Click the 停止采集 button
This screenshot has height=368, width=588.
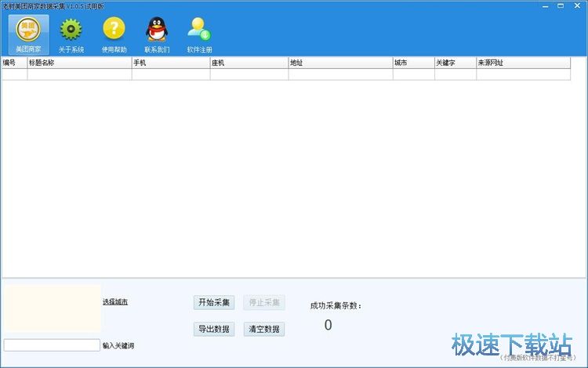coord(264,302)
